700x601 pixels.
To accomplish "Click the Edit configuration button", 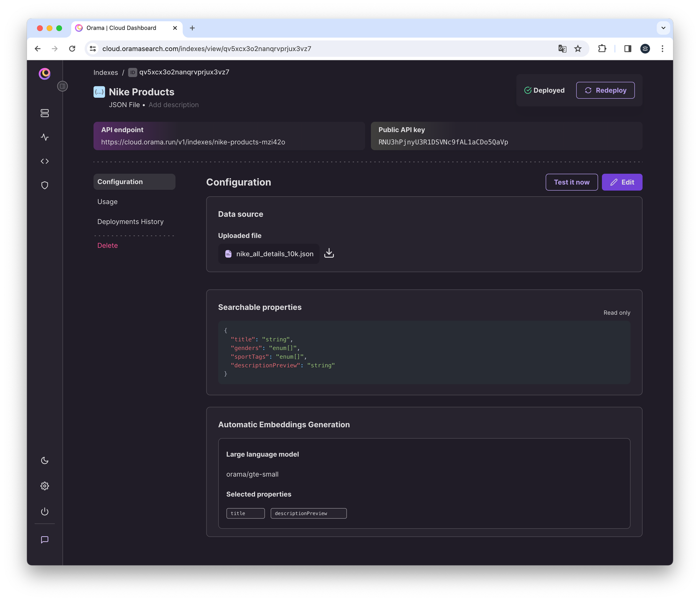I will click(x=622, y=182).
